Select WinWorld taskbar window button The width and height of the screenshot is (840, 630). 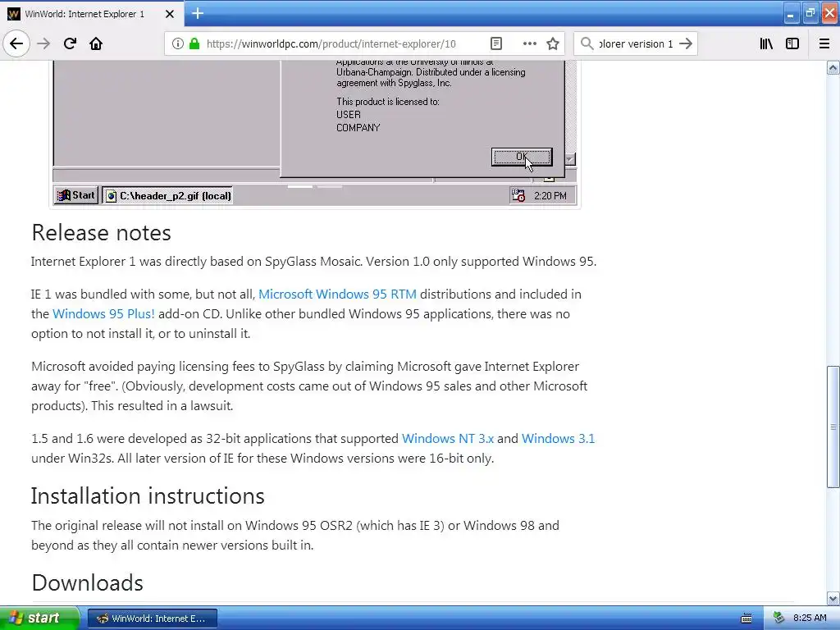click(x=153, y=619)
